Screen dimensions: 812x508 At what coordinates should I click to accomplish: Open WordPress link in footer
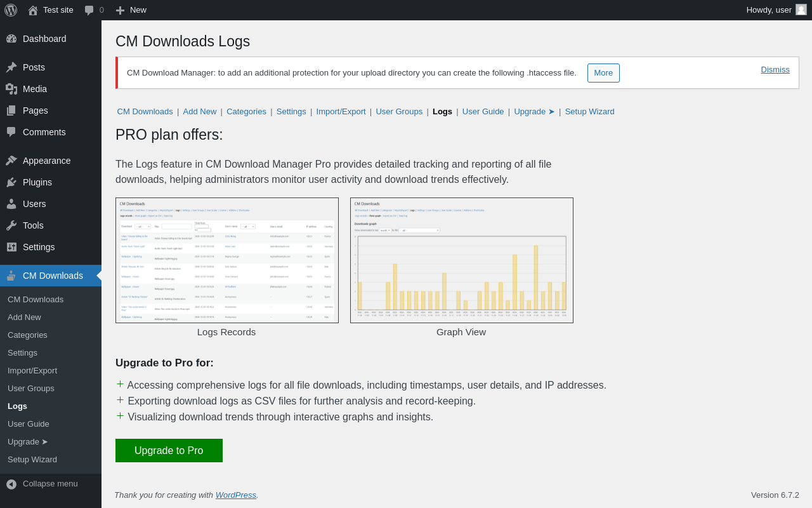coord(236,495)
